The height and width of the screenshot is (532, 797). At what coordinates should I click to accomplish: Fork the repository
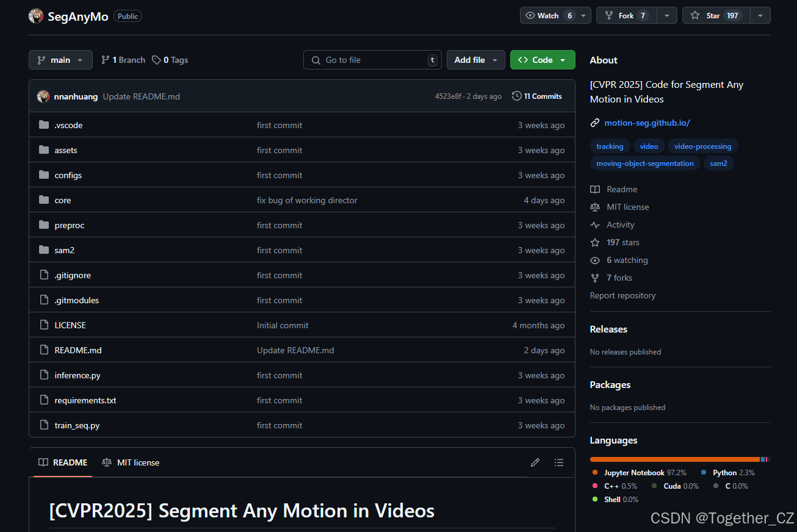point(627,15)
